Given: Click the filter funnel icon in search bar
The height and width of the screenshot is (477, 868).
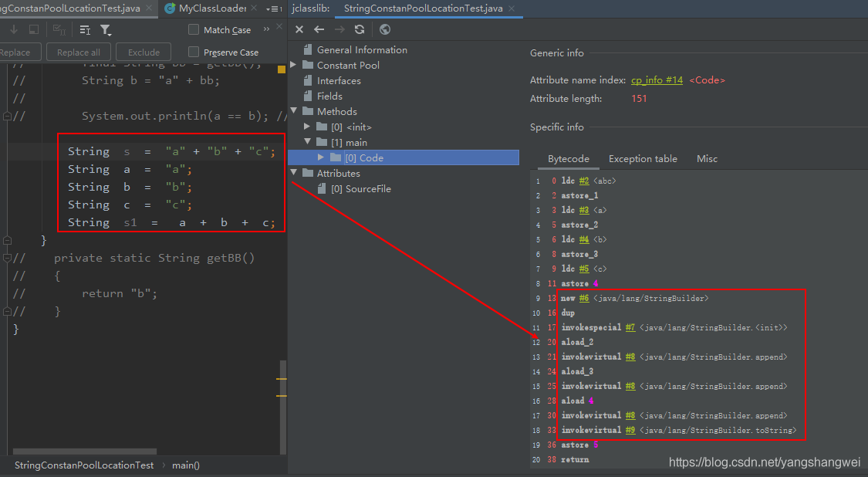Looking at the screenshot, I should pos(106,30).
